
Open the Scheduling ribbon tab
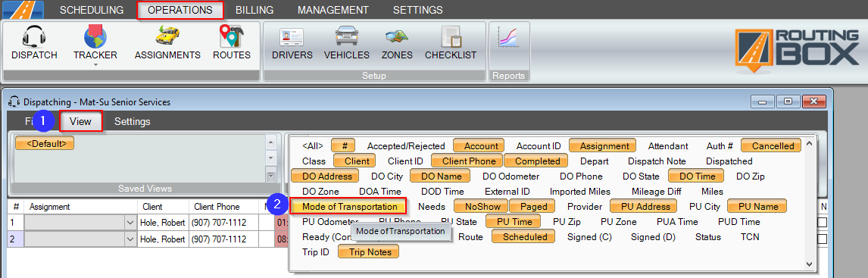pos(92,10)
